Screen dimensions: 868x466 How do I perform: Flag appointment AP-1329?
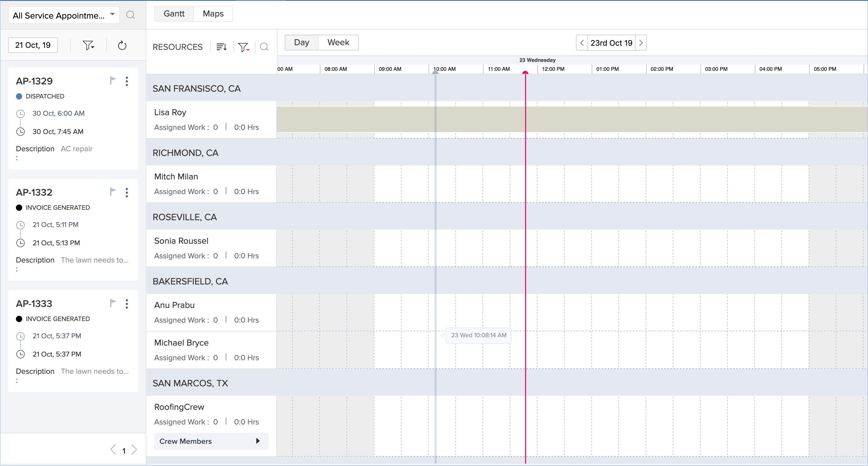pyautogui.click(x=113, y=80)
